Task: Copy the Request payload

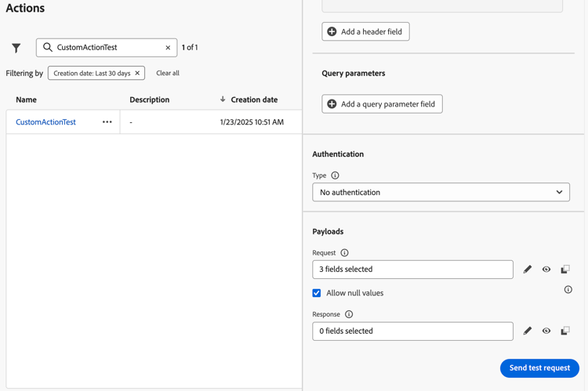Action: click(565, 270)
